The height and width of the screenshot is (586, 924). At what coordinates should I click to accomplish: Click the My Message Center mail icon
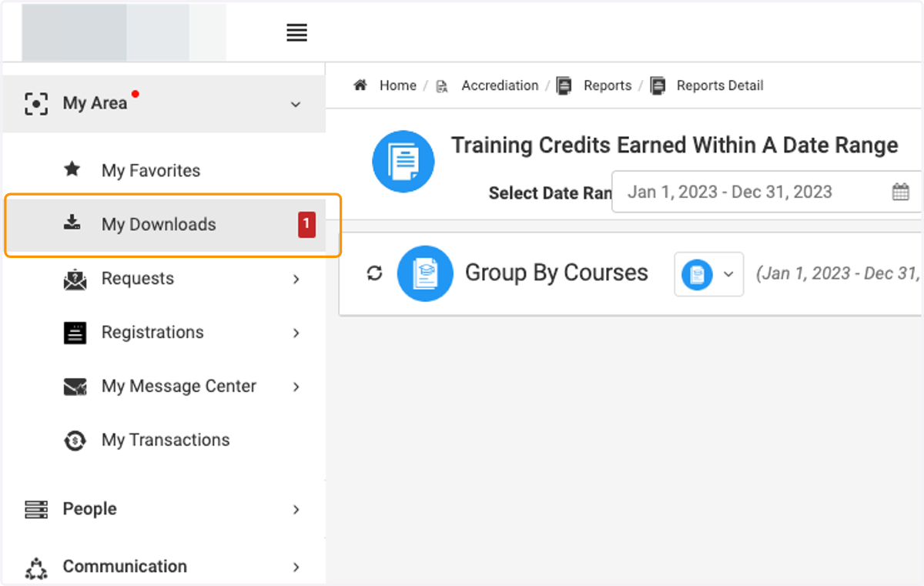tap(75, 387)
